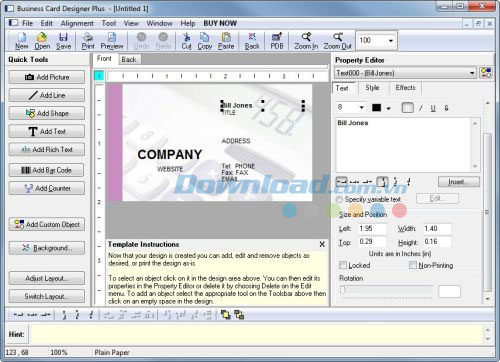500x362 pixels.
Task: Click the BUY NOW menu item
Action: tap(220, 23)
